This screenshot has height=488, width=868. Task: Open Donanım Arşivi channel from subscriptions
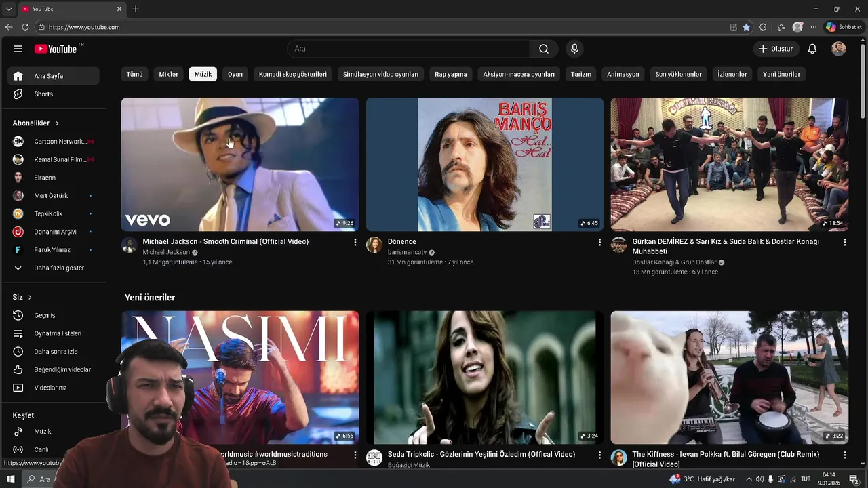(x=53, y=232)
